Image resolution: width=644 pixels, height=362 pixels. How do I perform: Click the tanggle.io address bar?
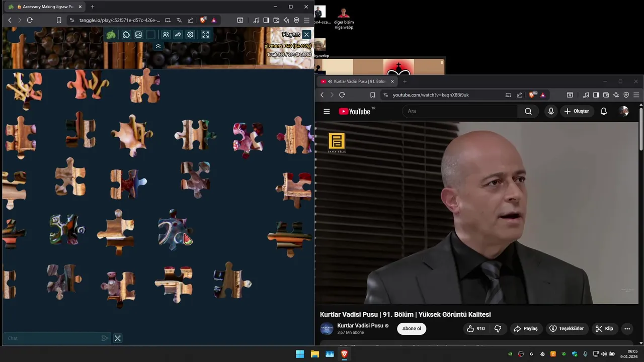[120, 20]
